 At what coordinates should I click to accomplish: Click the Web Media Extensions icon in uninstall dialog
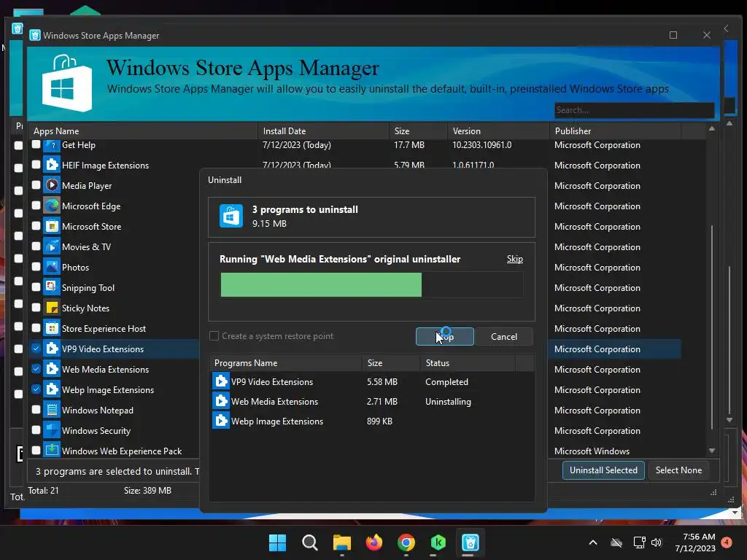(x=220, y=402)
